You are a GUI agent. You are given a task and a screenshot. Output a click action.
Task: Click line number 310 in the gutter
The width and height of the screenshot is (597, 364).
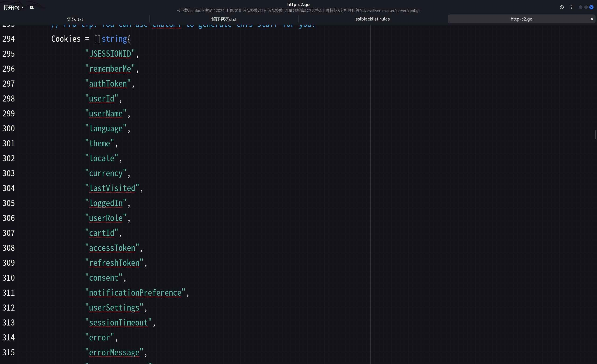point(9,278)
